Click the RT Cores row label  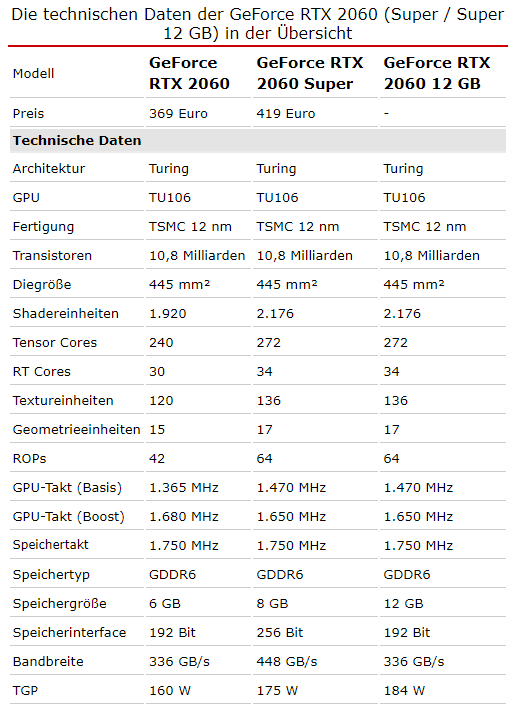[x=42, y=372]
